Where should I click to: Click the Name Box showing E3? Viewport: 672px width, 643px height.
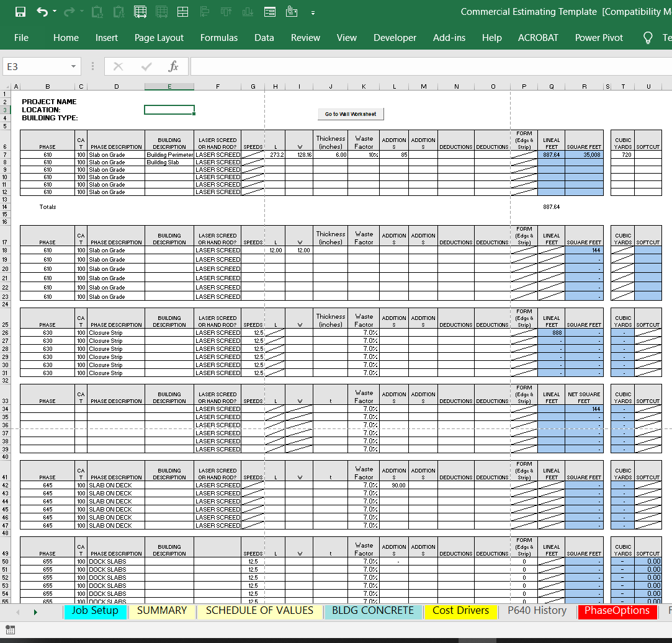coord(35,66)
